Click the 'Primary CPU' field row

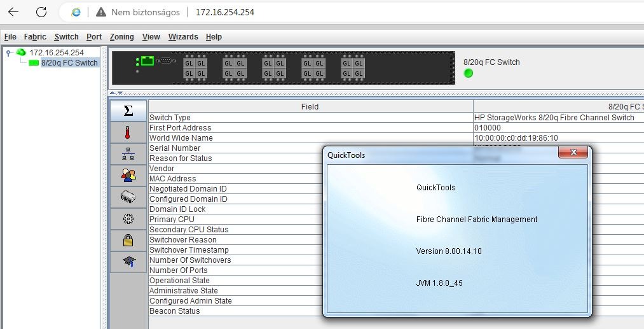click(x=236, y=219)
